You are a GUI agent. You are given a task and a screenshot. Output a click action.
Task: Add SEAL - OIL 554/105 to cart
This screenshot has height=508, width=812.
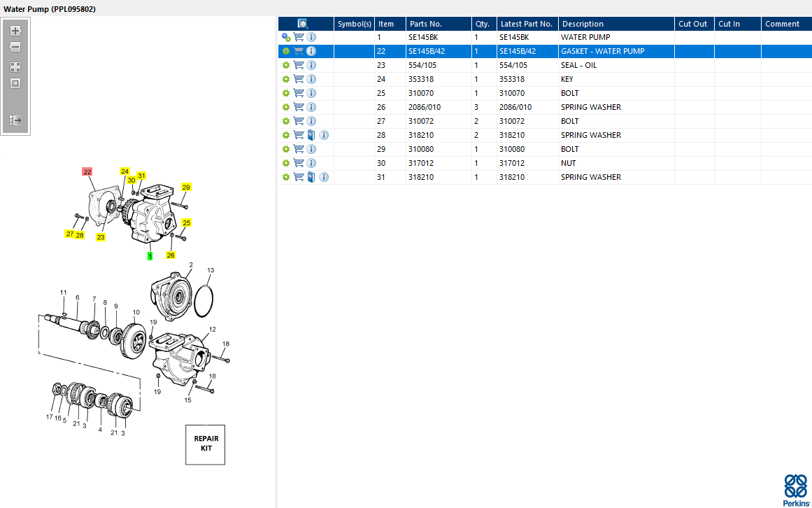point(299,65)
